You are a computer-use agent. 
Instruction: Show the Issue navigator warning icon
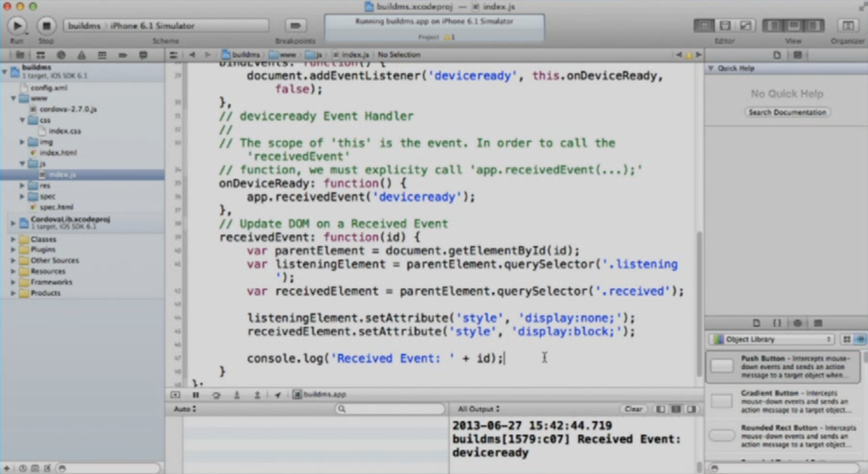pos(81,55)
